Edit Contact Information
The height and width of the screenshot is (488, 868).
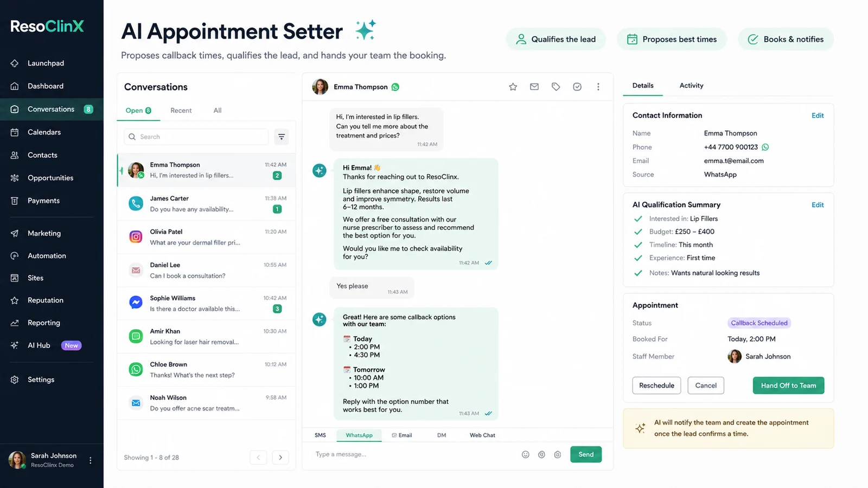(818, 115)
